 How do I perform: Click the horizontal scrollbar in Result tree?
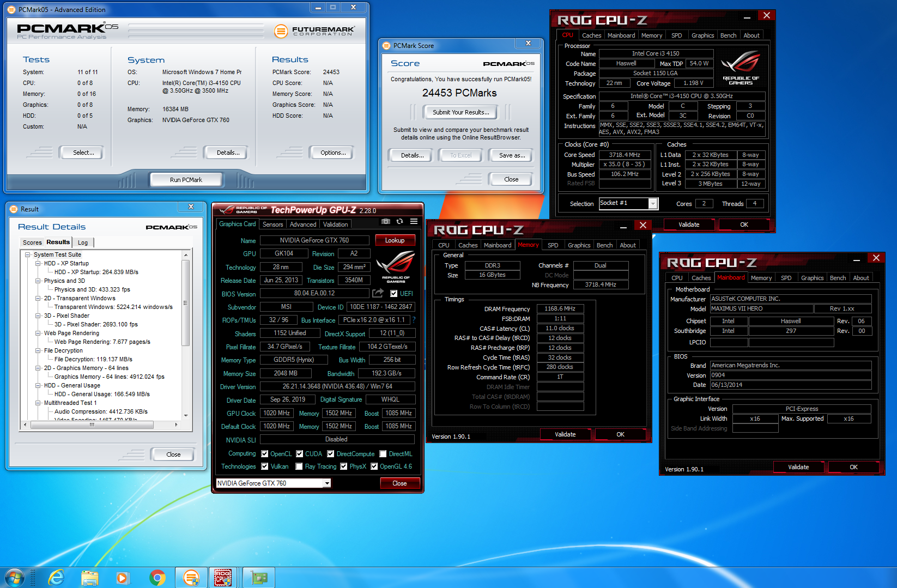click(92, 424)
